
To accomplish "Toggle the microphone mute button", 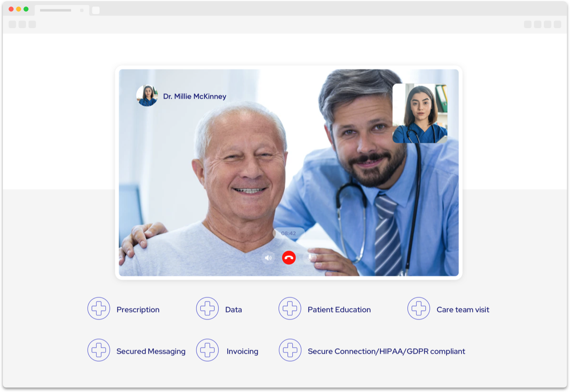I will point(310,258).
